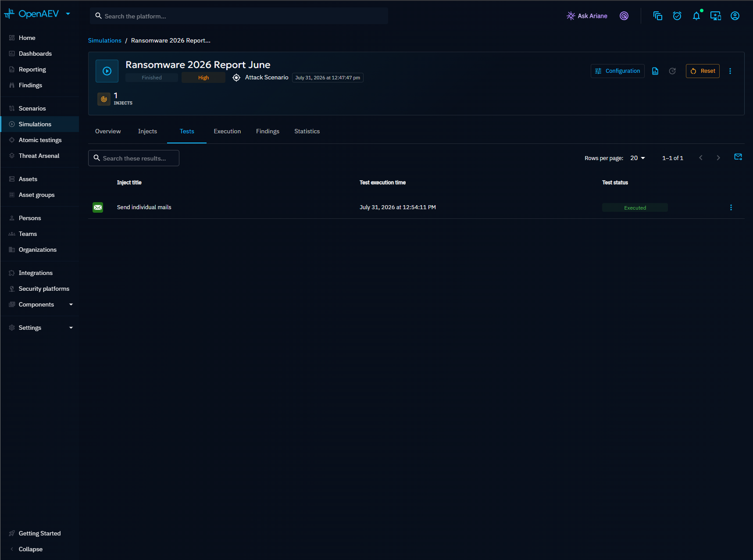Collapse the sidebar
This screenshot has height=560, width=753.
pyautogui.click(x=40, y=549)
